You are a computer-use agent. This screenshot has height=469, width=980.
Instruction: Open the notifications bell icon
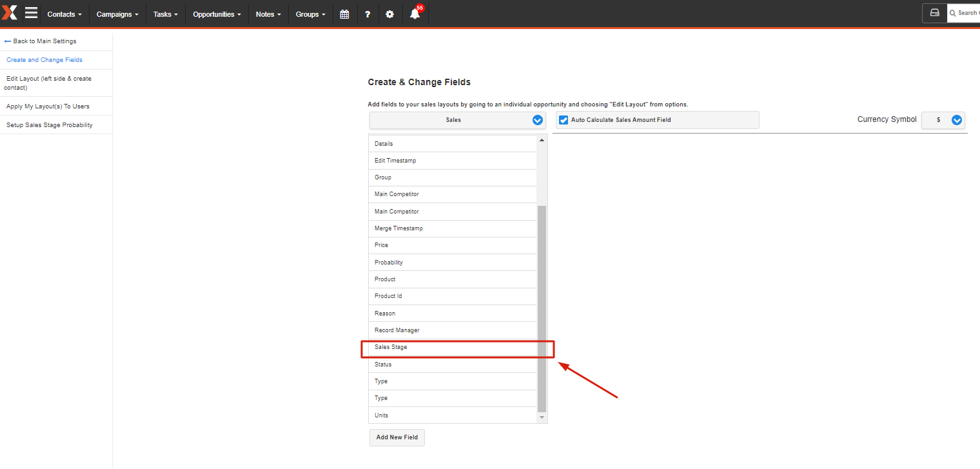click(415, 14)
